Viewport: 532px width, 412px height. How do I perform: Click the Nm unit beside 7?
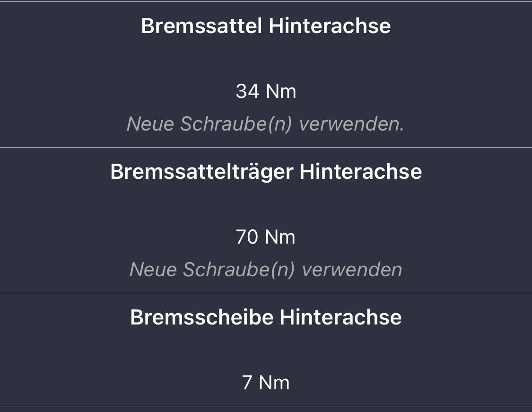pos(274,383)
